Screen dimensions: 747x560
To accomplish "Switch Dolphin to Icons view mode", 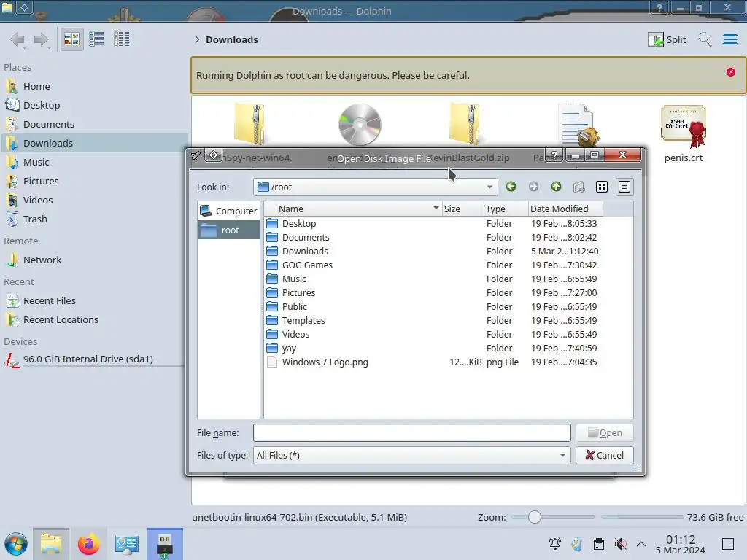I will click(x=71, y=39).
